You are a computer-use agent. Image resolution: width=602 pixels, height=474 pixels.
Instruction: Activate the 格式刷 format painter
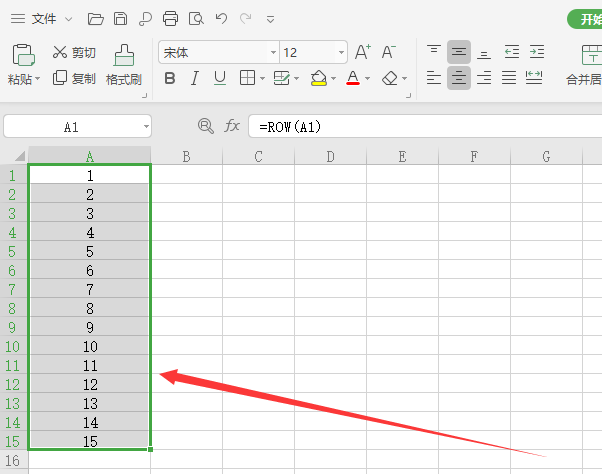124,64
